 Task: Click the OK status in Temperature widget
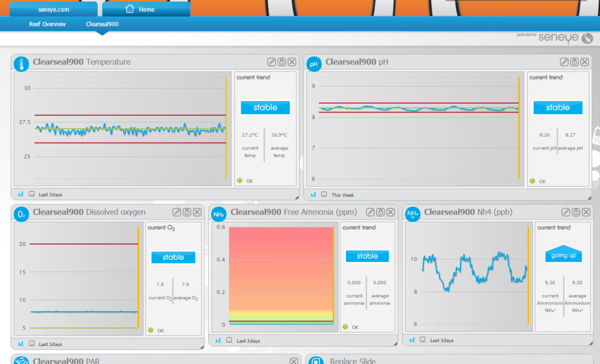coord(245,181)
